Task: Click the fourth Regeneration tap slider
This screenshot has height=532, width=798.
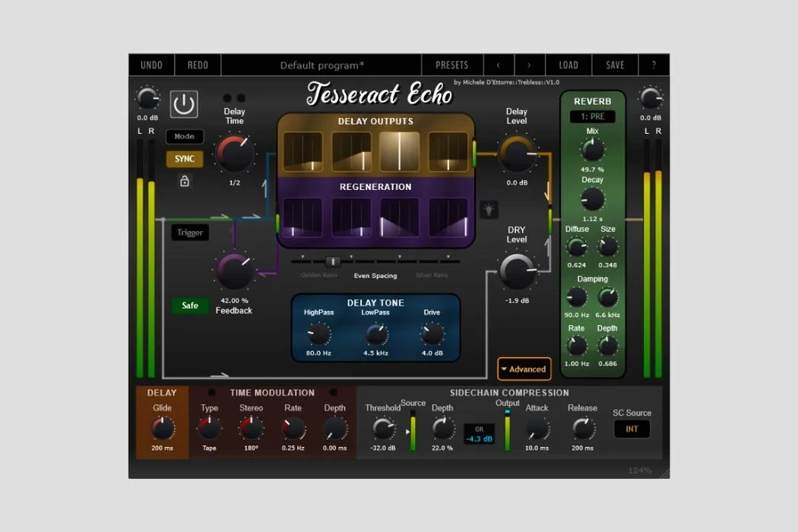Action: [448, 217]
